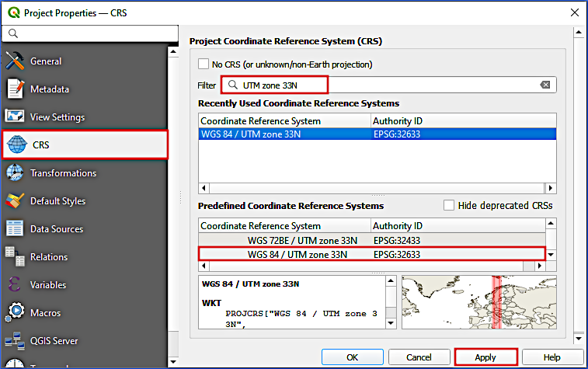Click the sidebar search input field
The image size is (588, 369).
pos(90,33)
